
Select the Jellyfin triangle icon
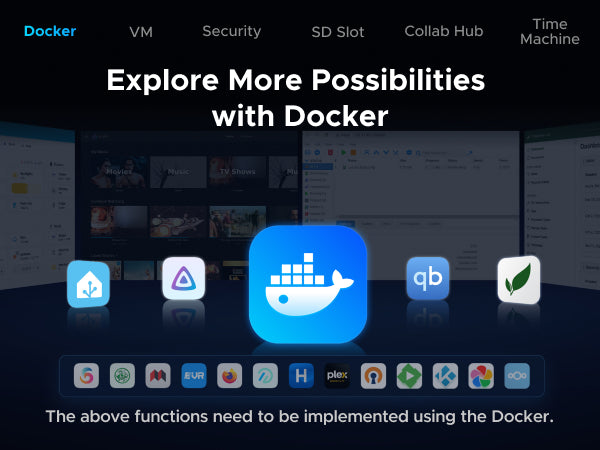184,279
